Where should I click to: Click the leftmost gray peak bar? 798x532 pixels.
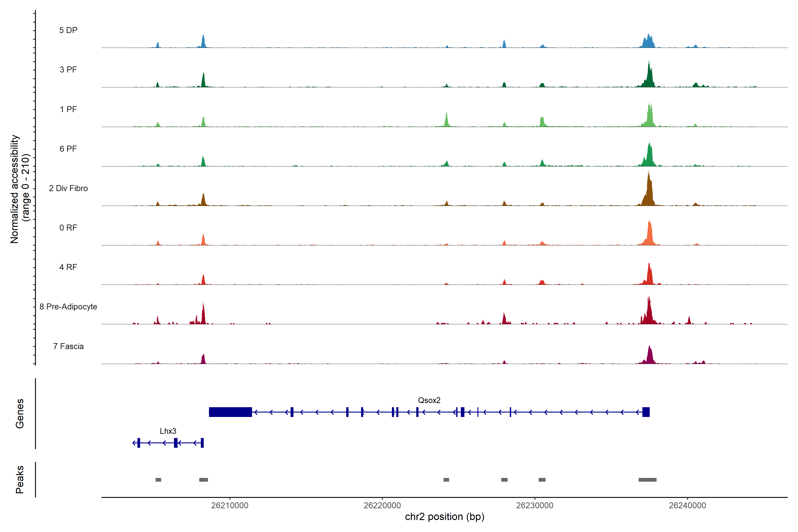(158, 480)
